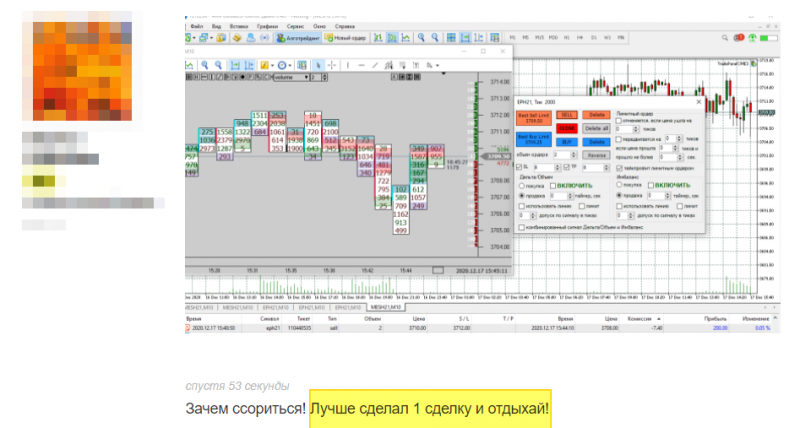
Task: Open the Вид menu
Action: pos(216,26)
